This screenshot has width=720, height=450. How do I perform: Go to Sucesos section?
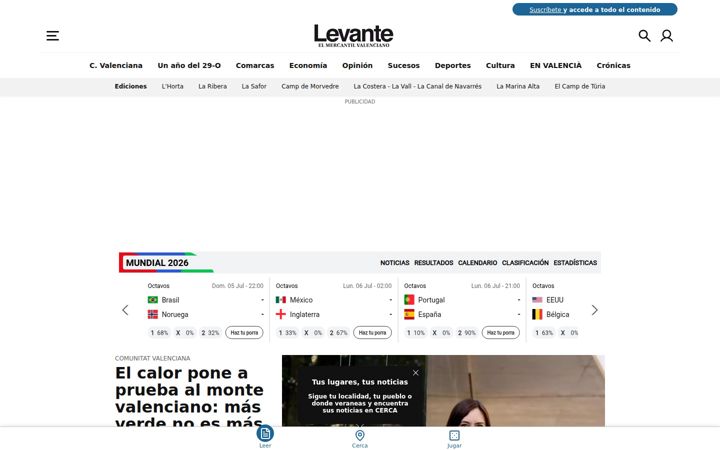404,66
